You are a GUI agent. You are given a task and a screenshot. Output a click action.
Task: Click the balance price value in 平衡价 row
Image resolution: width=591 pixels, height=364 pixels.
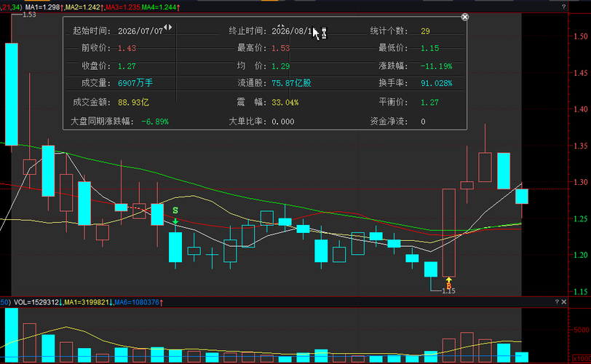pyautogui.click(x=429, y=102)
